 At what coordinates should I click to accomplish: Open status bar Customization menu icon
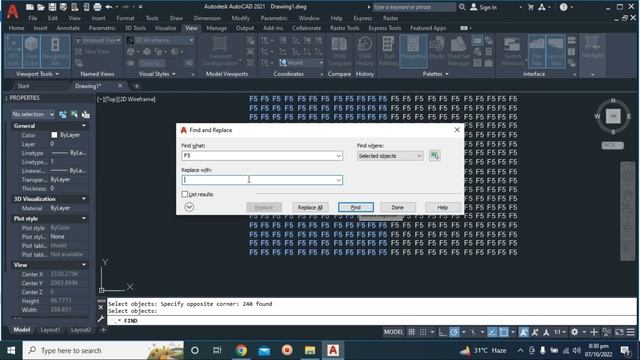tap(631, 332)
